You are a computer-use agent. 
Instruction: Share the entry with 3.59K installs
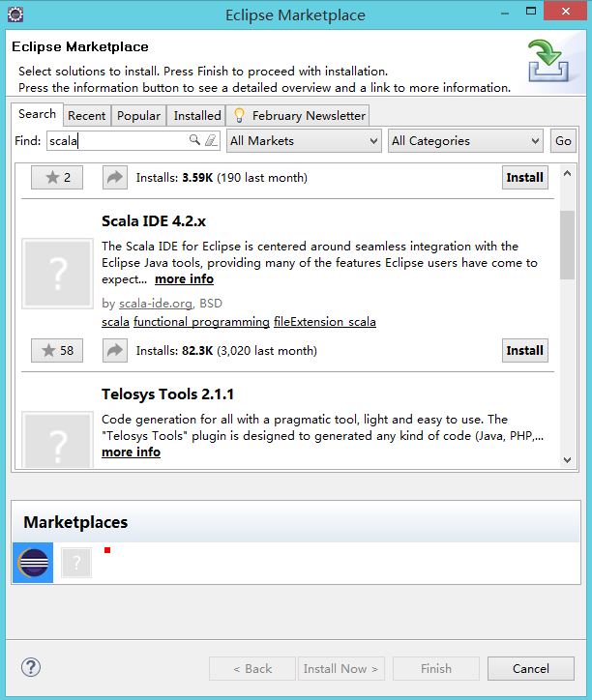point(115,178)
